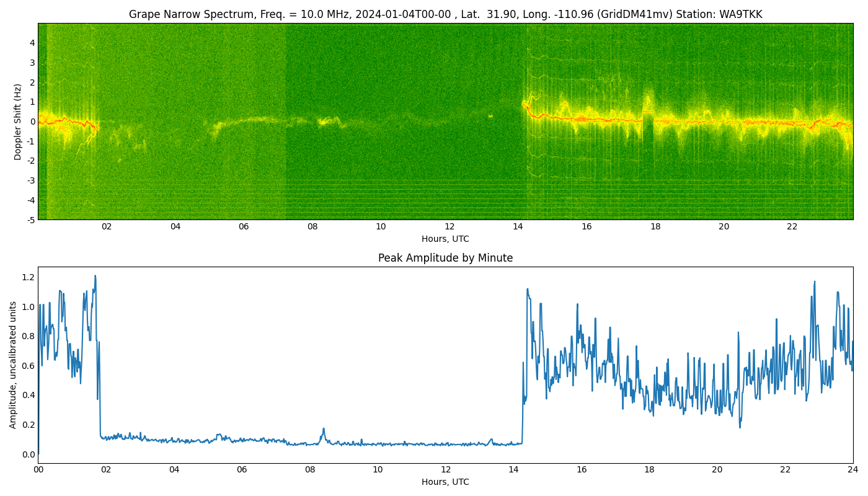Screen dimensions: 868x496
Task: Click the small amplitude bump near 08 hours
Action: (323, 430)
